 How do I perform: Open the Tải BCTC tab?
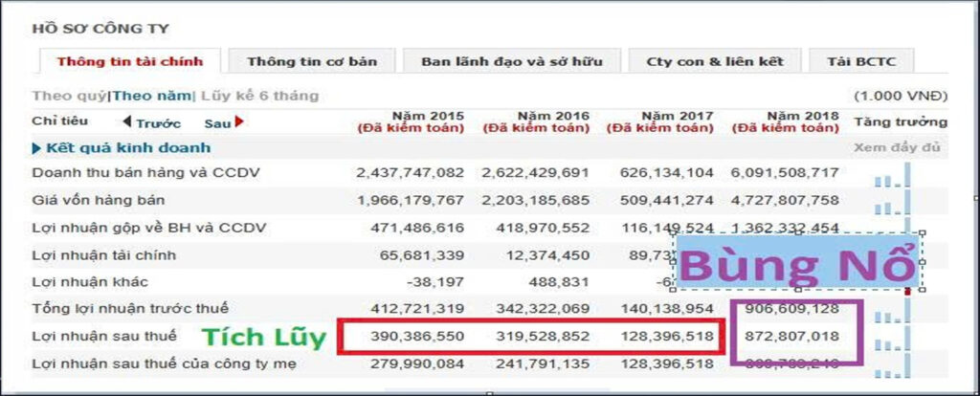pyautogui.click(x=861, y=62)
